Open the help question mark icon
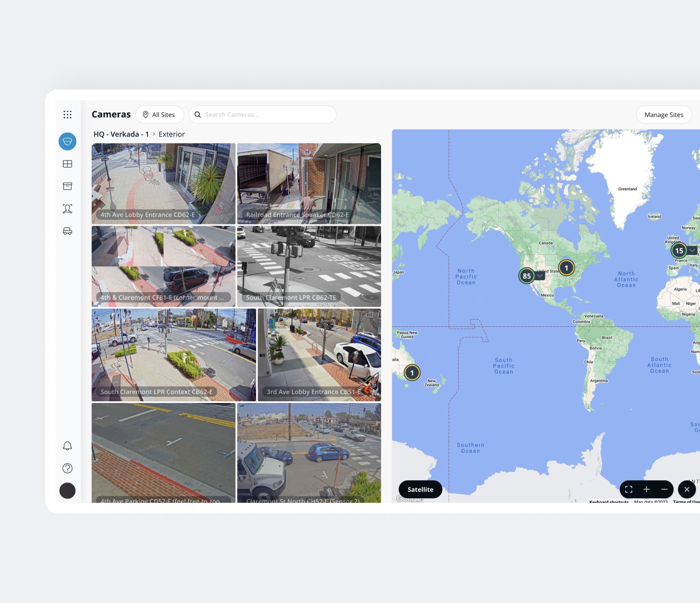 [x=67, y=468]
